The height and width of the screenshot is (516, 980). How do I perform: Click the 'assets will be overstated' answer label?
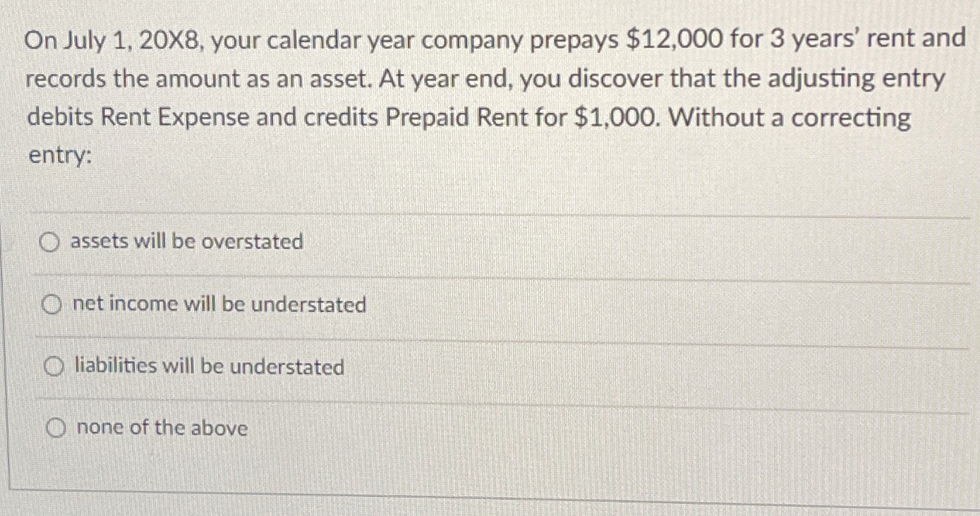tap(186, 242)
